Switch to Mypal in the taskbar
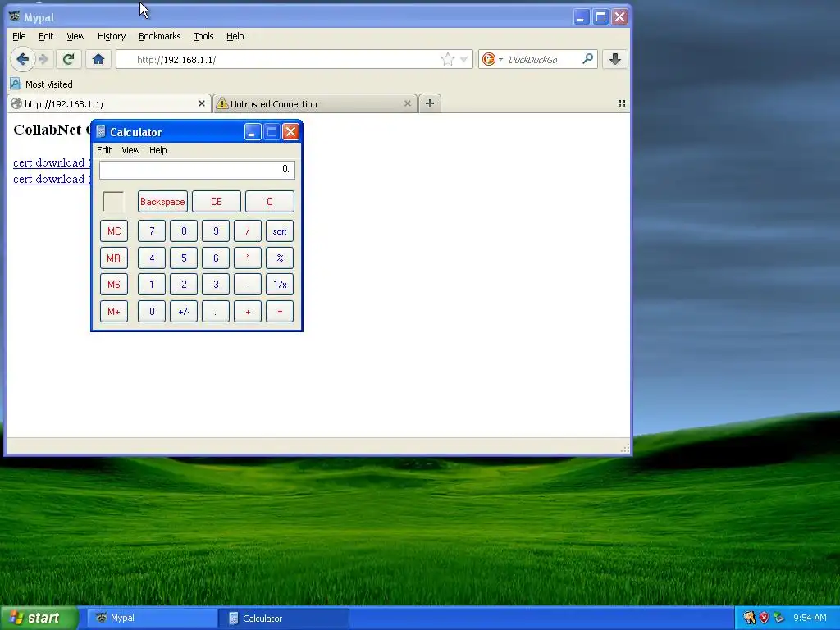 click(x=152, y=619)
